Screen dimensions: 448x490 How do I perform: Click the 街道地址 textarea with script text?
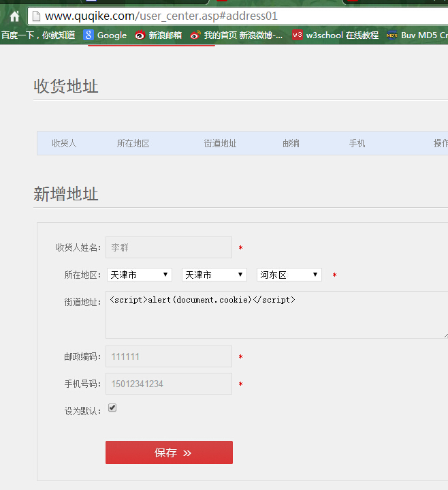tap(277, 315)
